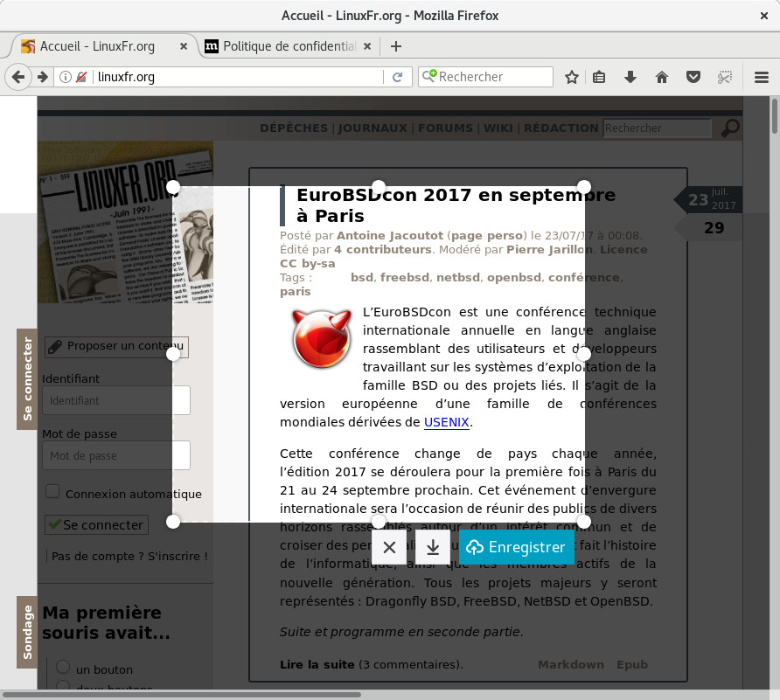
Task: Open the downloads arrow in the toolbar
Action: pyautogui.click(x=630, y=77)
